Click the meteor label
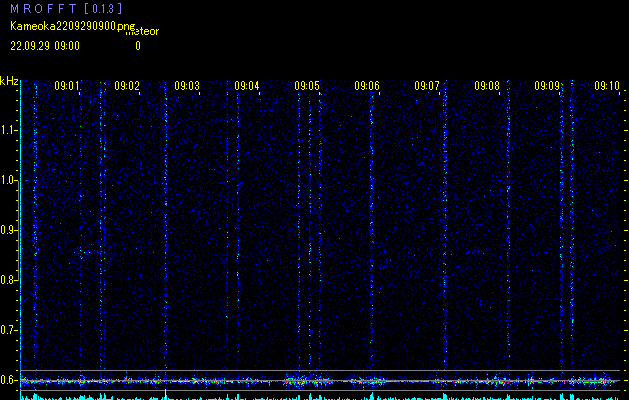 (142, 32)
